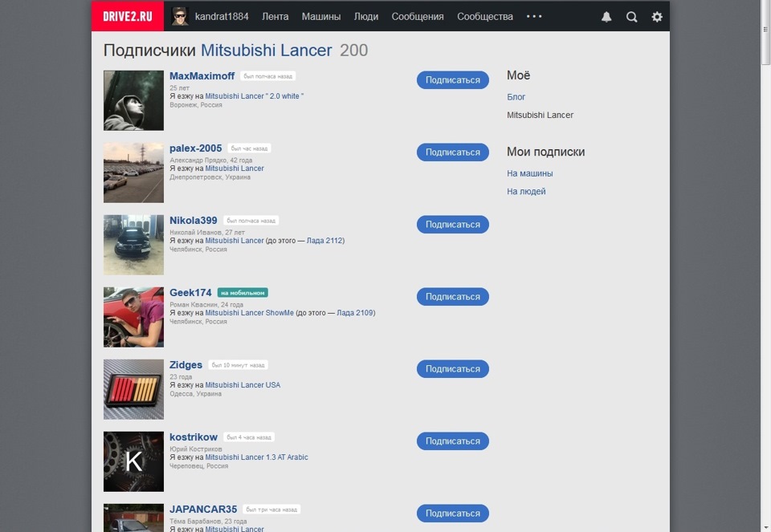Open Mitsubishi Lancer USA car link
771x532 pixels.
coord(243,385)
